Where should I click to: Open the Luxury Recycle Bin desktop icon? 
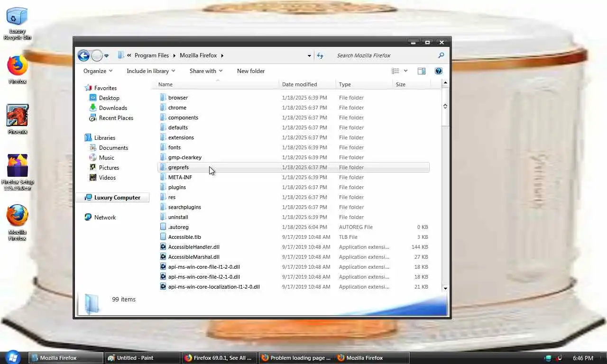point(17,23)
